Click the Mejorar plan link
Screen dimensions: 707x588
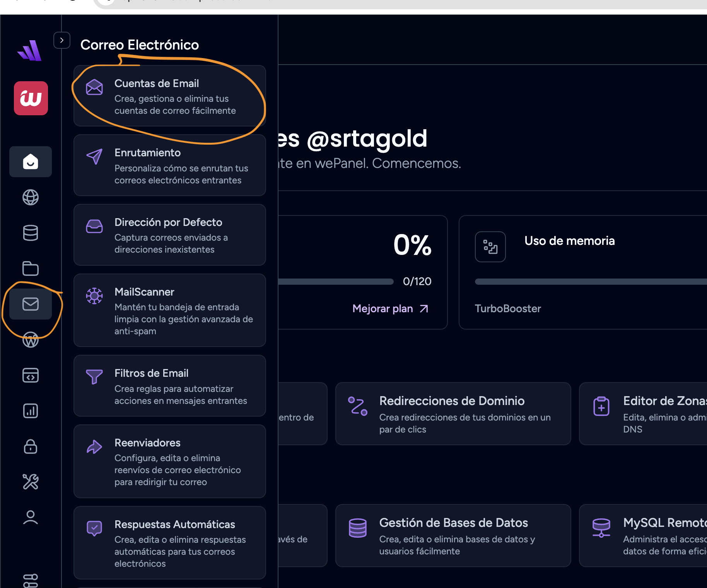391,309
